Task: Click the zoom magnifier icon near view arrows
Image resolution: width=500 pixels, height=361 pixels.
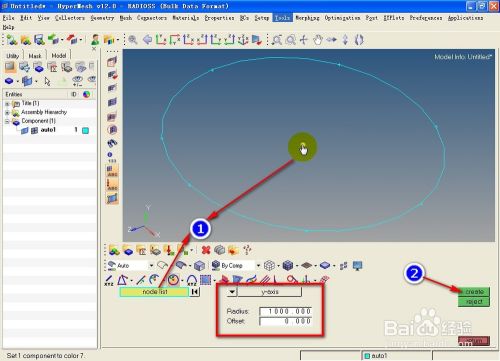Action: (133, 40)
